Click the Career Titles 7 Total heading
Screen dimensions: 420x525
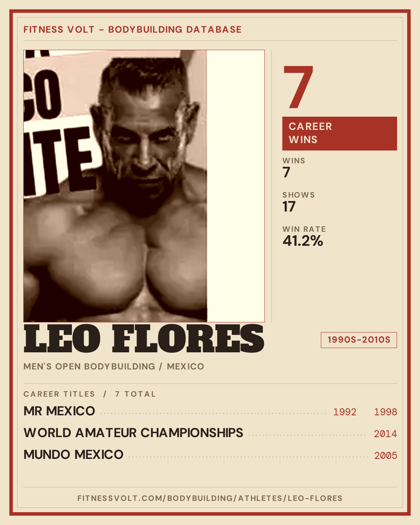coord(89,394)
